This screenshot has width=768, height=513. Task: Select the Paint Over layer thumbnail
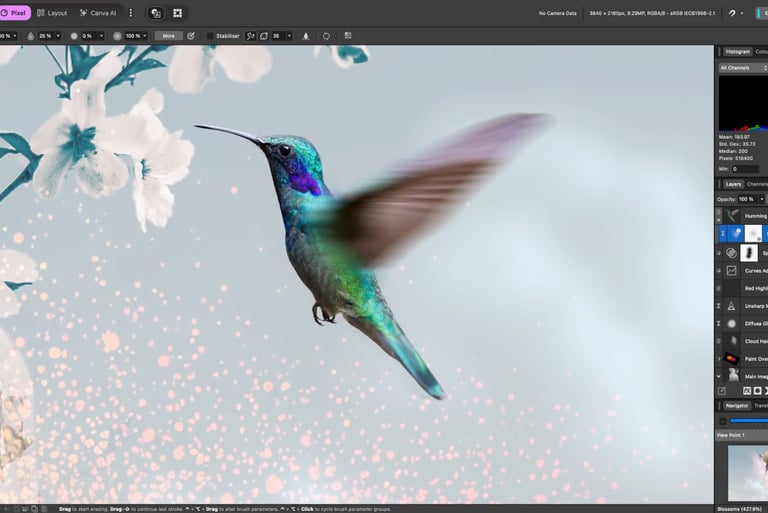732,359
